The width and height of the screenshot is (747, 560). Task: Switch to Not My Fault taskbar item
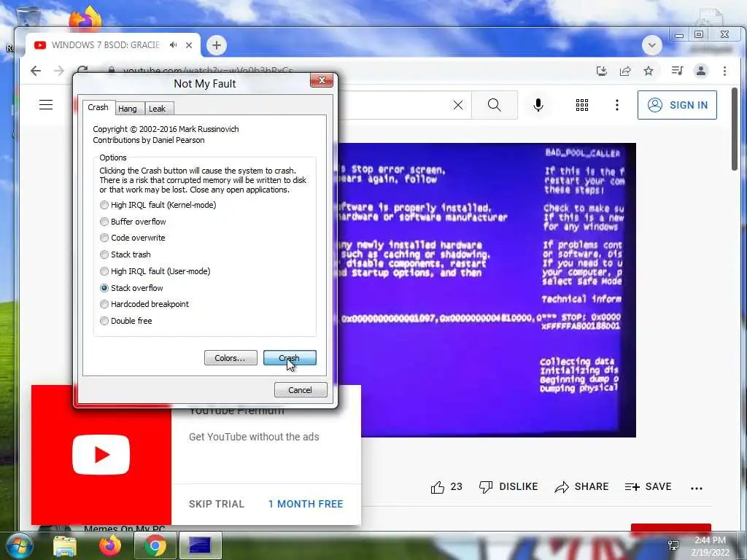tap(200, 545)
